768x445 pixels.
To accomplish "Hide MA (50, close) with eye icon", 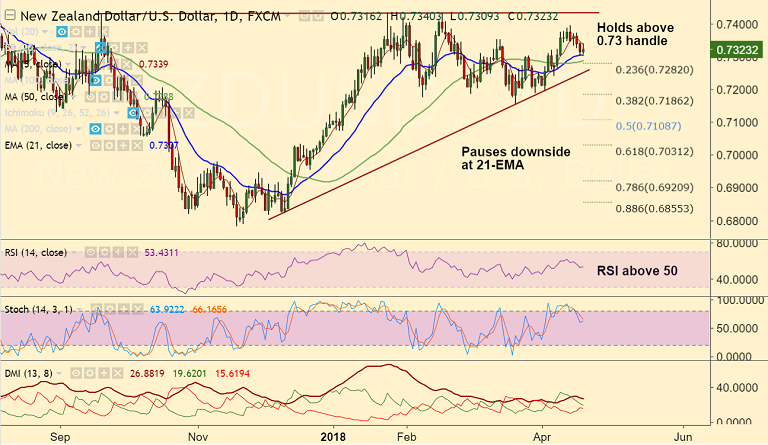I will click(91, 97).
